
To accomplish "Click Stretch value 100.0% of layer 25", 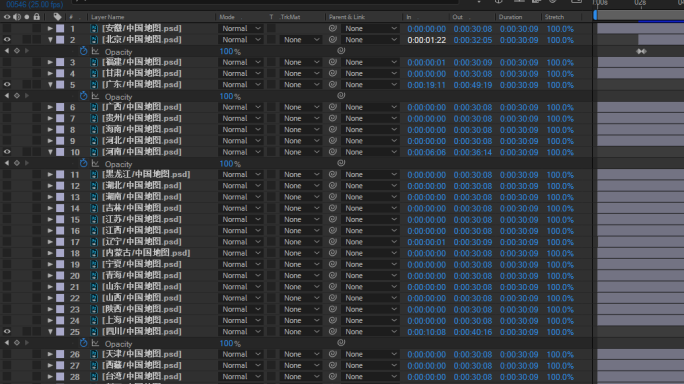I will 560,332.
